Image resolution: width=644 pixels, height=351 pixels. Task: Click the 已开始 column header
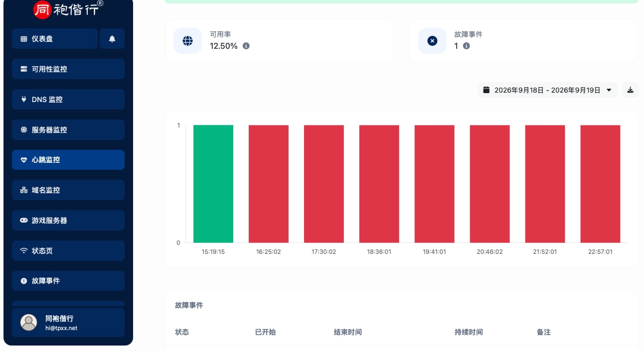point(265,332)
